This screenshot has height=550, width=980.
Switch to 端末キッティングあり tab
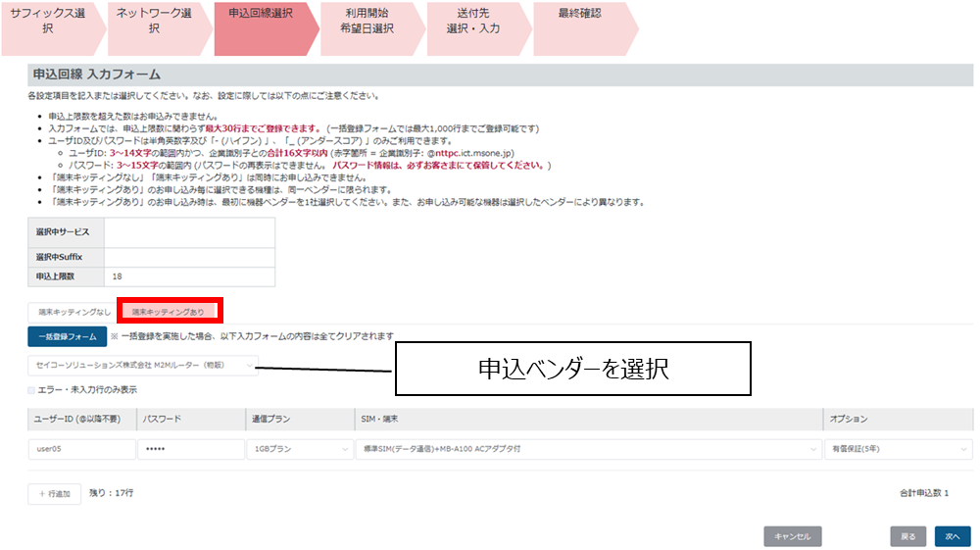tap(169, 311)
